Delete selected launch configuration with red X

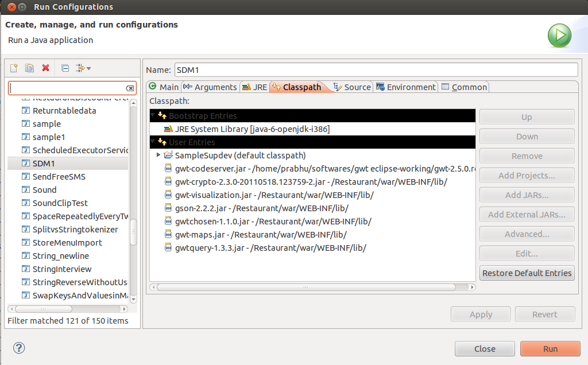[45, 68]
